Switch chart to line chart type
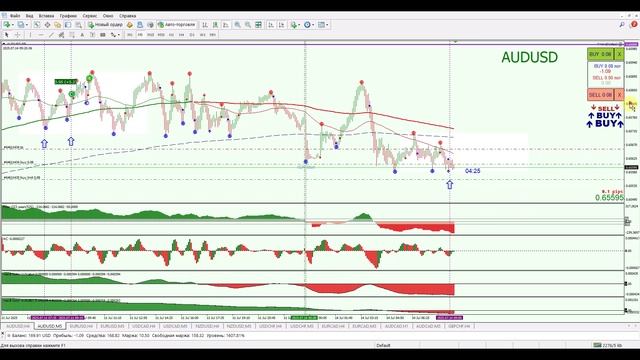Screen dimensions: 640x360 tap(226, 25)
